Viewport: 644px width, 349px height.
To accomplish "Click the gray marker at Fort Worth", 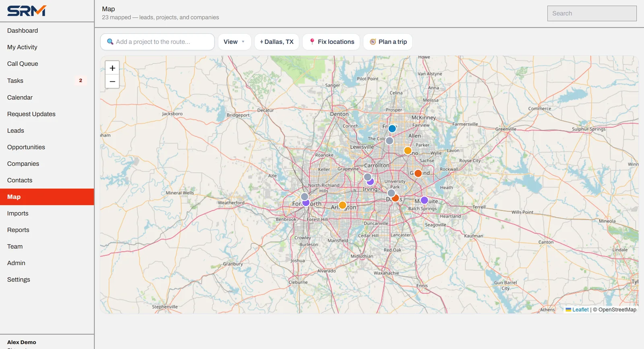I will point(305,197).
